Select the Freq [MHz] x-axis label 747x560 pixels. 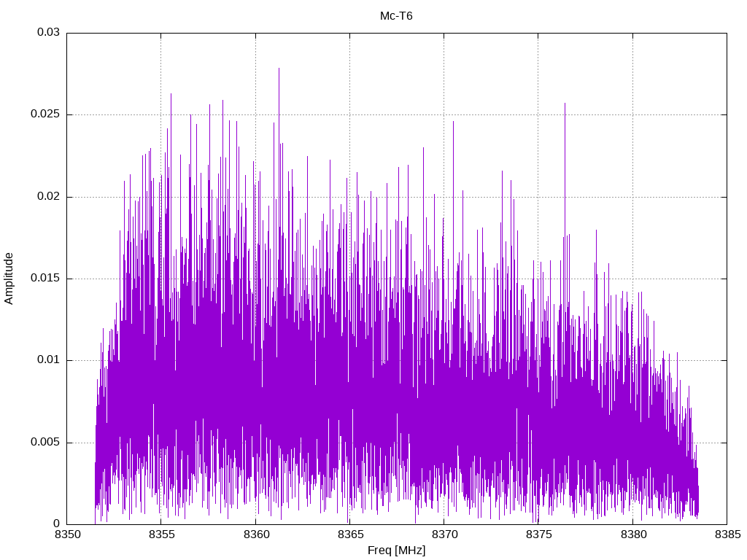click(396, 551)
